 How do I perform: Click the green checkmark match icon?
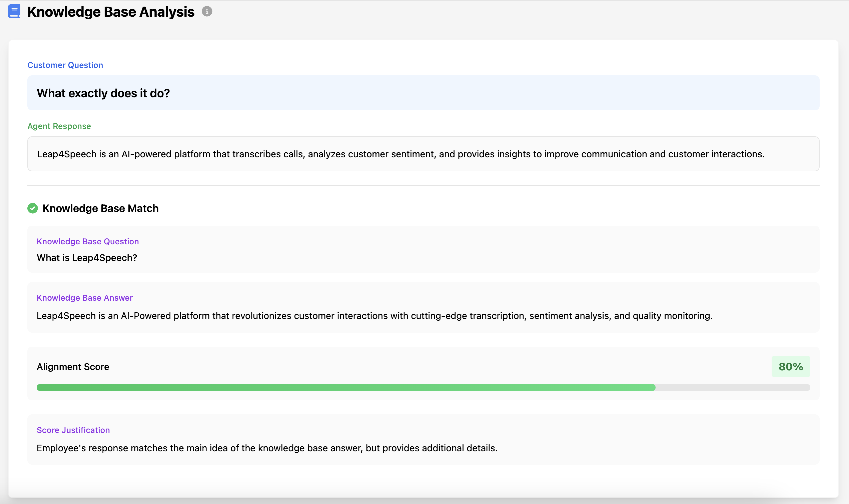pos(33,208)
